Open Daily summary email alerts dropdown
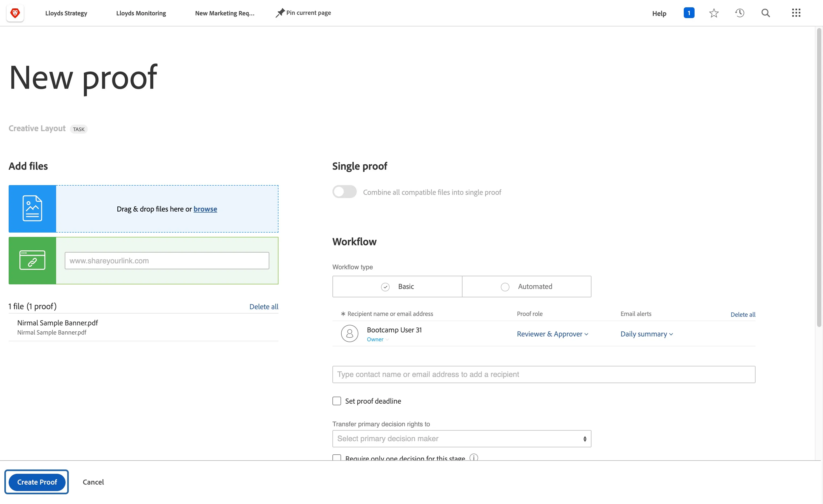 [x=647, y=334]
